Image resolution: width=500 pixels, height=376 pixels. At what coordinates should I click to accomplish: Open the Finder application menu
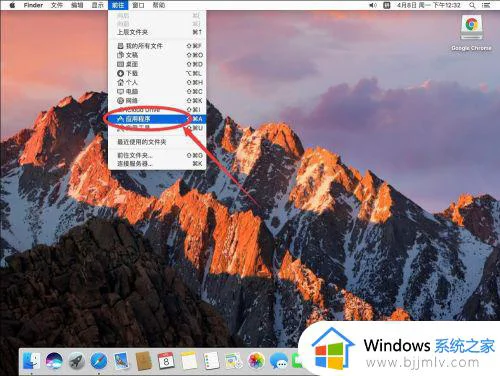coord(33,5)
